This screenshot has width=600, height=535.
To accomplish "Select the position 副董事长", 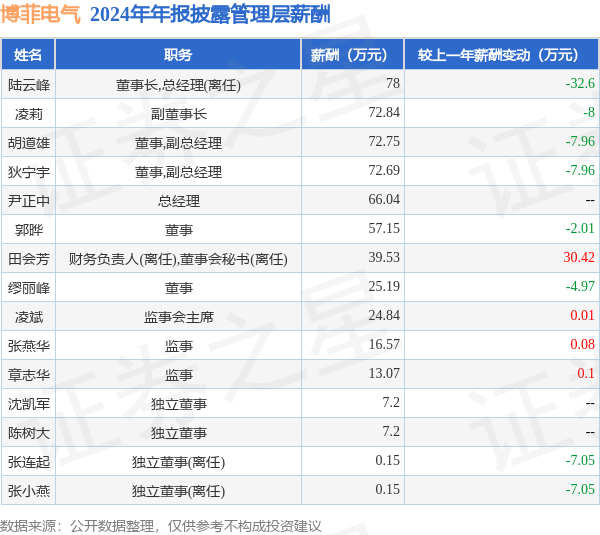I will (x=178, y=114).
